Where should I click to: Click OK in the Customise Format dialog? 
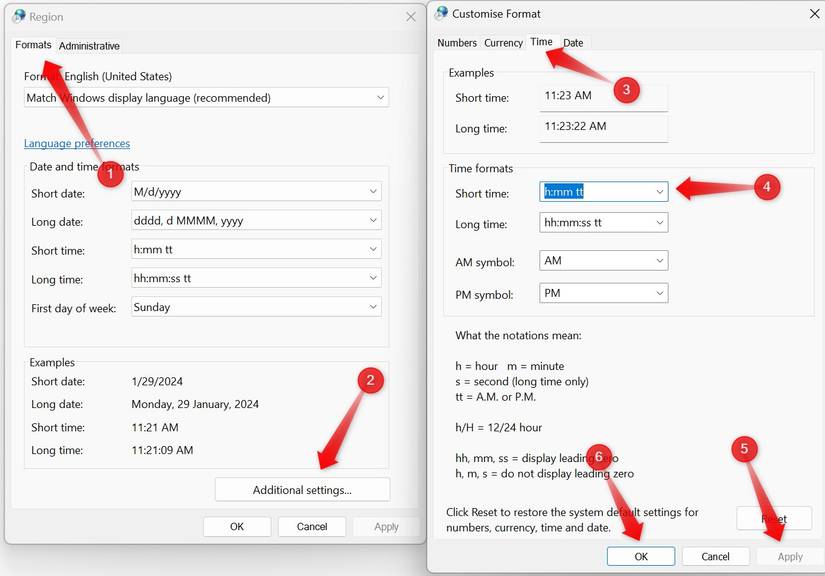point(641,556)
